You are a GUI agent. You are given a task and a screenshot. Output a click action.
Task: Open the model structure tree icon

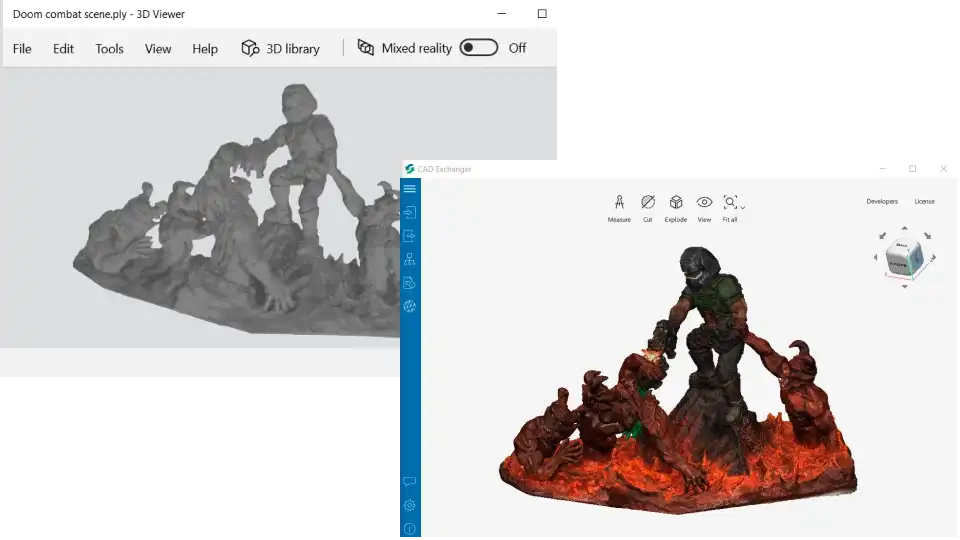410,259
